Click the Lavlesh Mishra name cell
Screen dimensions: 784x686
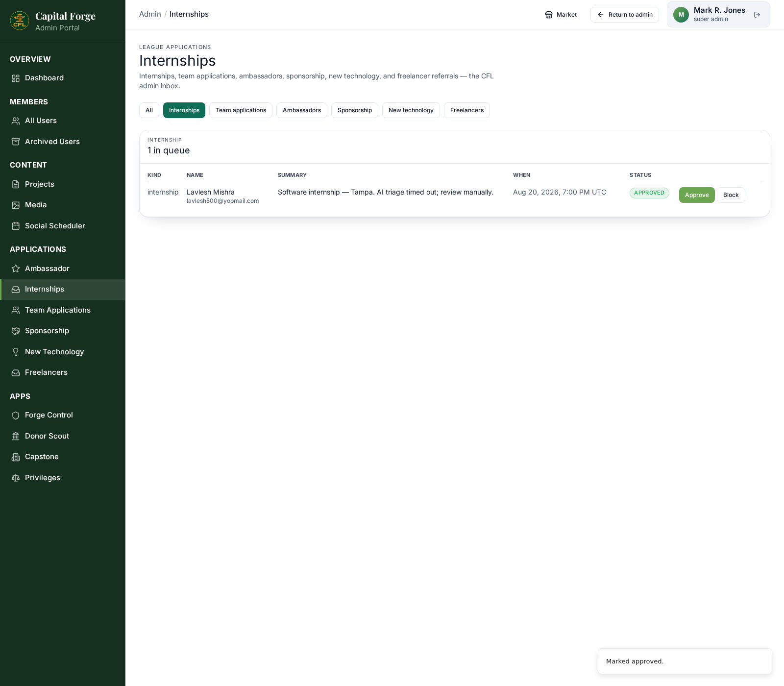(211, 192)
